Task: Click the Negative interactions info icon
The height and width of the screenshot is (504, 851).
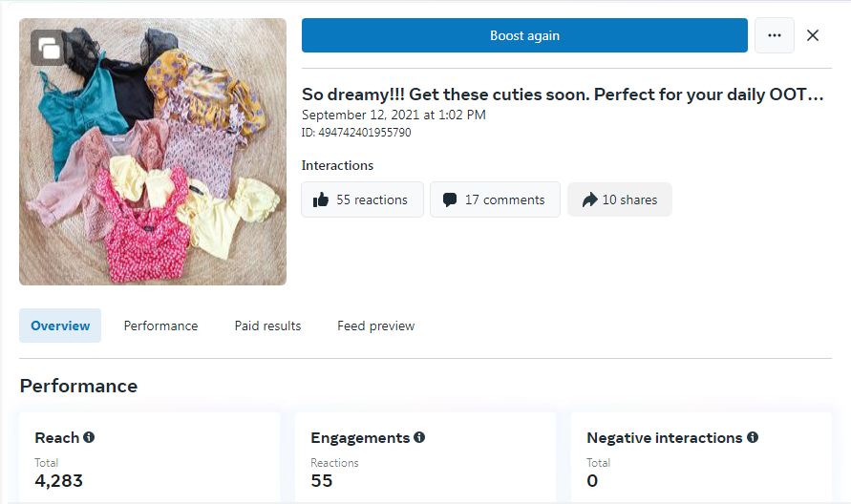Action: click(753, 437)
